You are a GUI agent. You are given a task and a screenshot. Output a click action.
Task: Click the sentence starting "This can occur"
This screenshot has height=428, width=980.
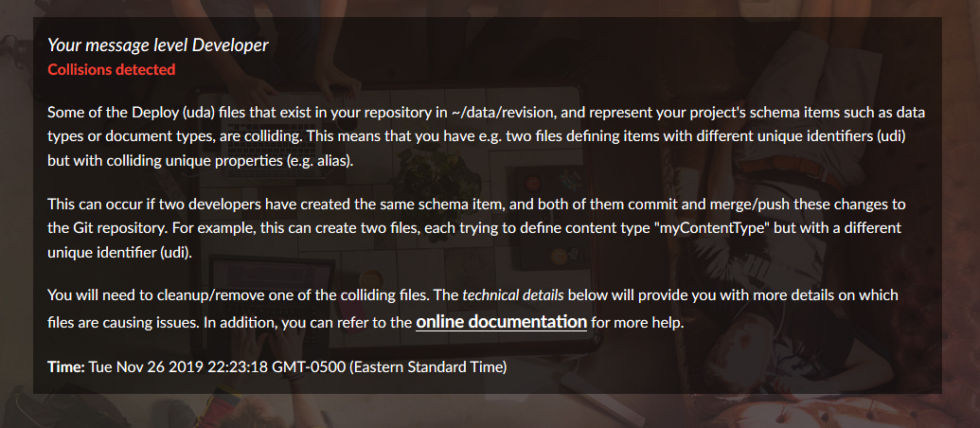pos(284,205)
